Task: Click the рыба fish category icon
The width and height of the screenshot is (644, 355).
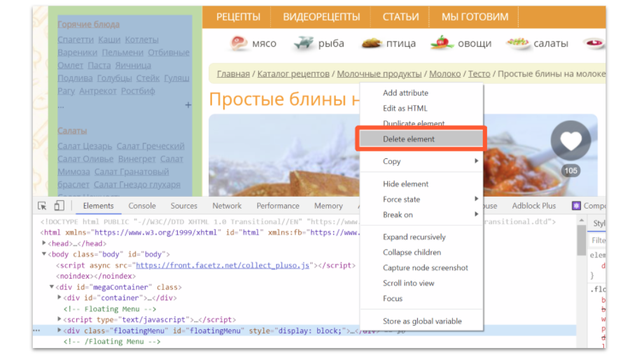Action: click(304, 43)
